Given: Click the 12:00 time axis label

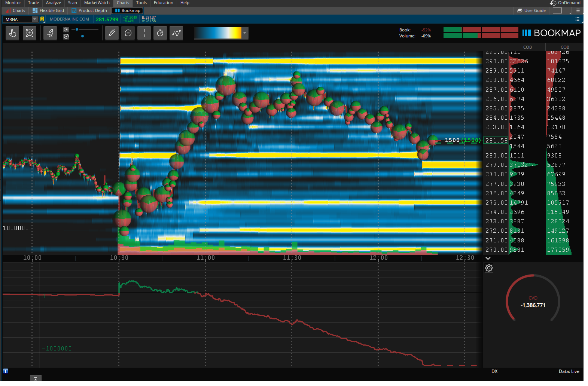Looking at the screenshot, I should (x=378, y=258).
